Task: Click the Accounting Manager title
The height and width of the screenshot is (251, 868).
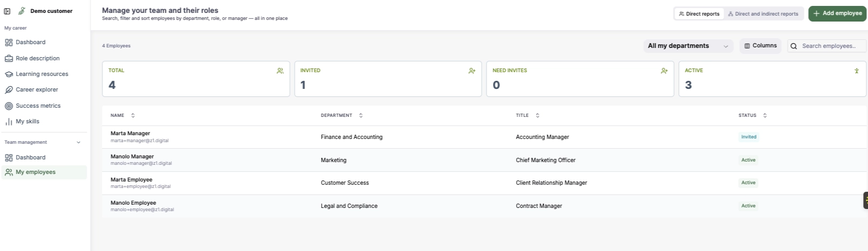Action: [542, 137]
